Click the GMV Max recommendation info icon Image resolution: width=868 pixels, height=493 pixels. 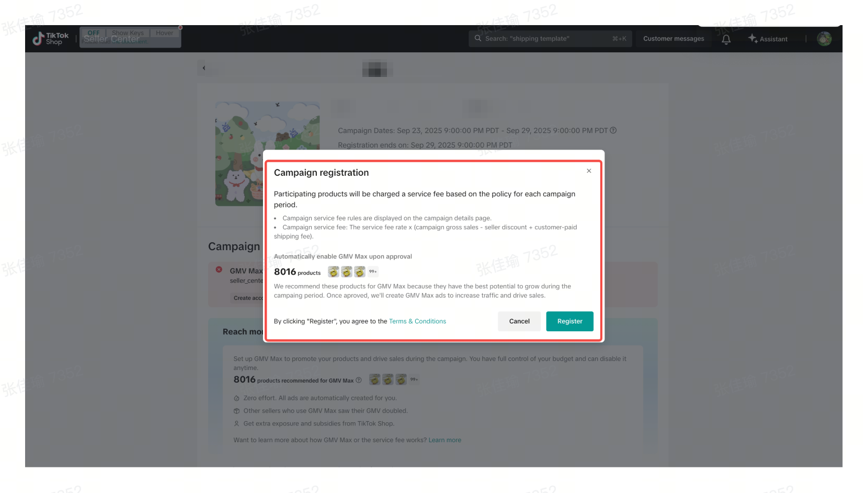pyautogui.click(x=359, y=380)
